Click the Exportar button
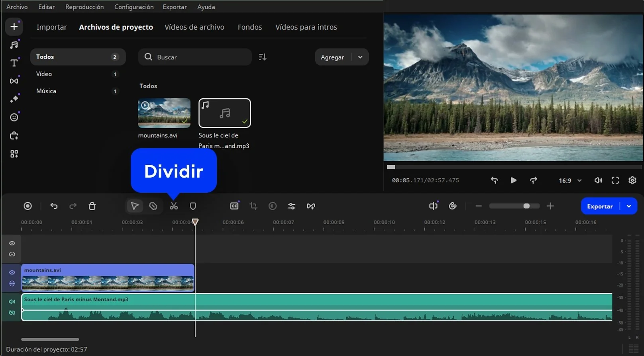 click(x=599, y=206)
